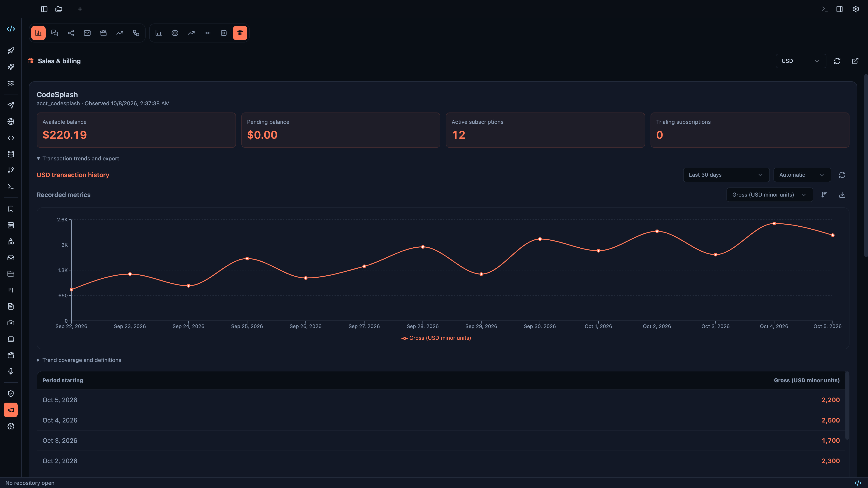This screenshot has width=868, height=488.
Task: Open the Gross (USD minor units) metric dropdown
Action: 770,195
